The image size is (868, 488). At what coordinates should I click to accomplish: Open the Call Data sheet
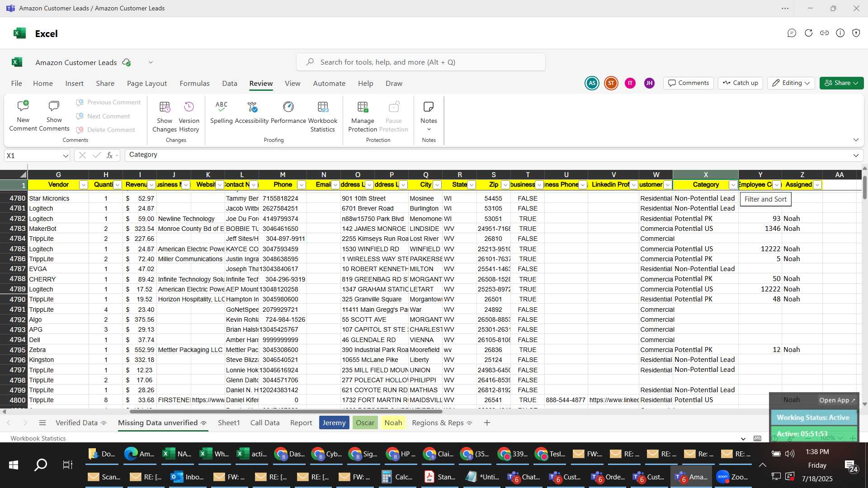(x=265, y=423)
